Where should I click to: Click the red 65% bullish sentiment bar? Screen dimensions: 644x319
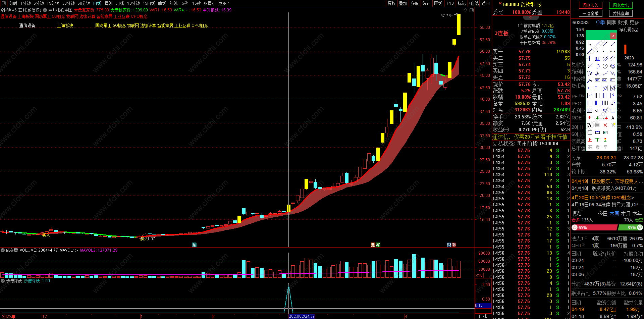594,227
